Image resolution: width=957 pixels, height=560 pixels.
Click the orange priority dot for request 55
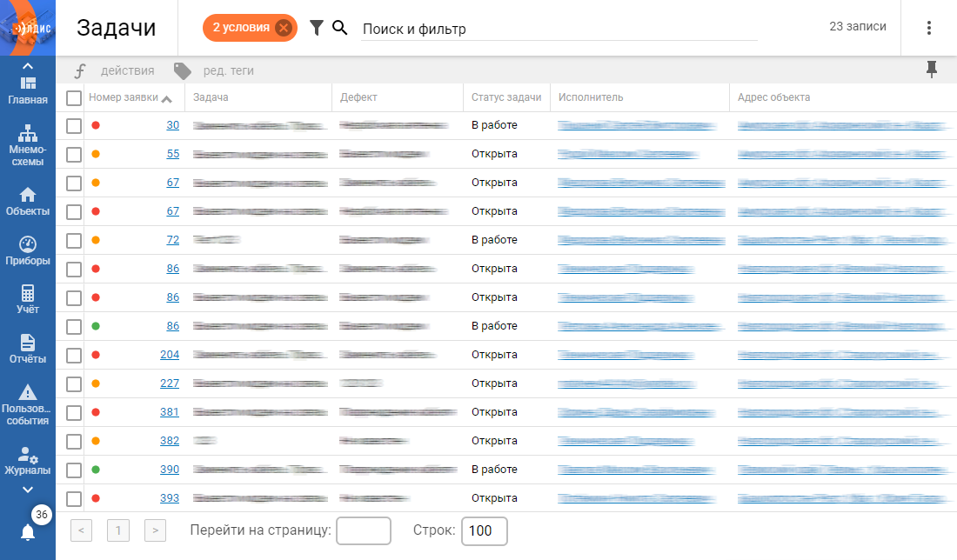[x=96, y=154]
